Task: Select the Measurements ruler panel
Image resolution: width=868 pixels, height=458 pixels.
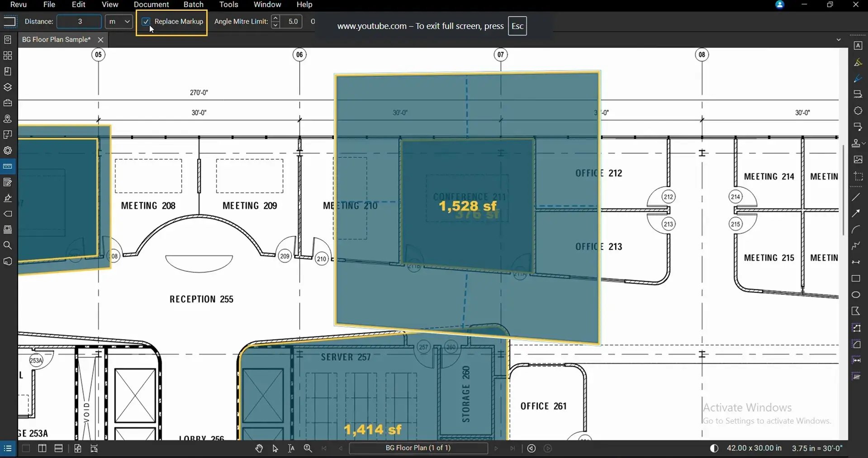Action: (x=8, y=166)
